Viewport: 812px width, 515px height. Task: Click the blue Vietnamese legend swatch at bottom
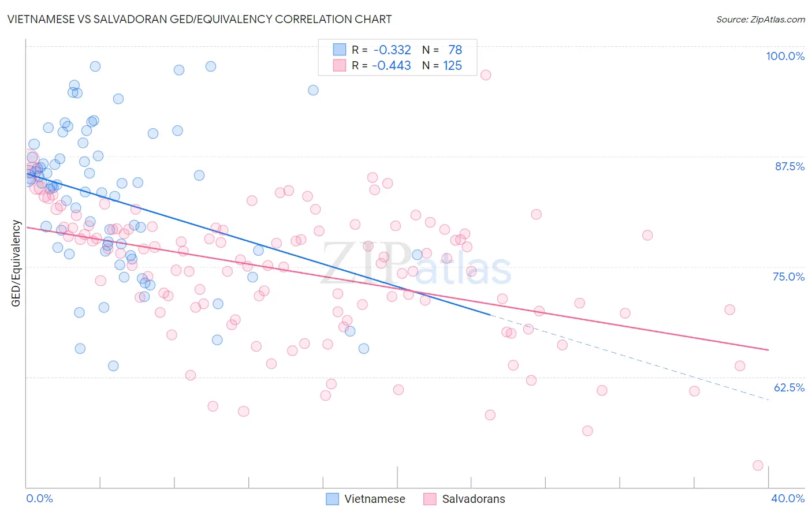332,499
